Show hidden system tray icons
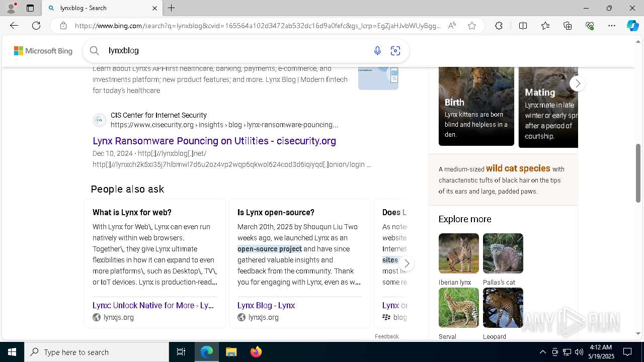This screenshot has width=644, height=362. (x=542, y=352)
